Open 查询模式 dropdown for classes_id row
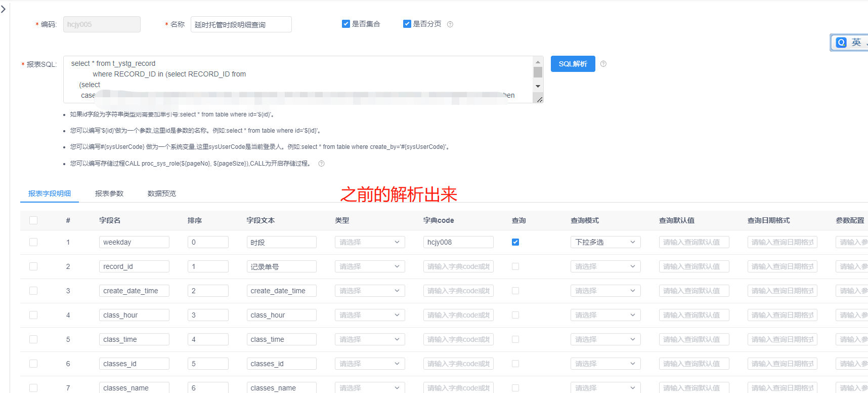 tap(605, 364)
